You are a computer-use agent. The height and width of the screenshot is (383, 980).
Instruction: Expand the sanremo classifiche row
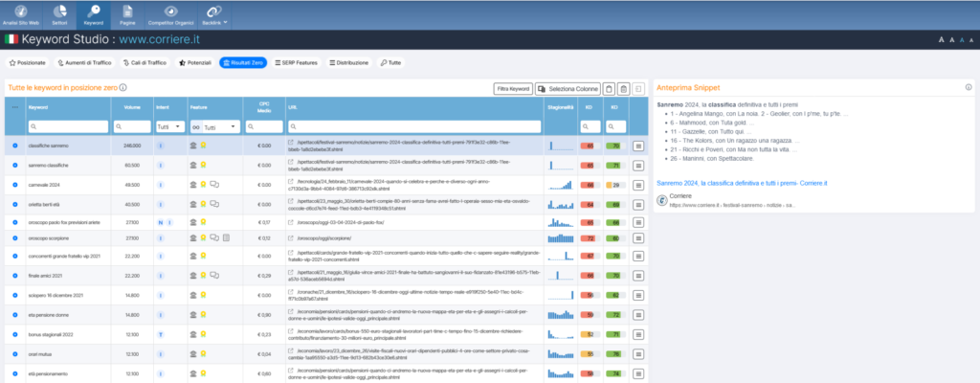pos(15,165)
